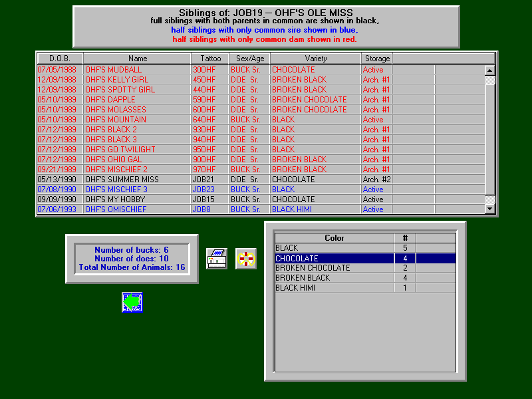532x399 pixels.
Task: Click the Storage column header
Action: pos(377,59)
